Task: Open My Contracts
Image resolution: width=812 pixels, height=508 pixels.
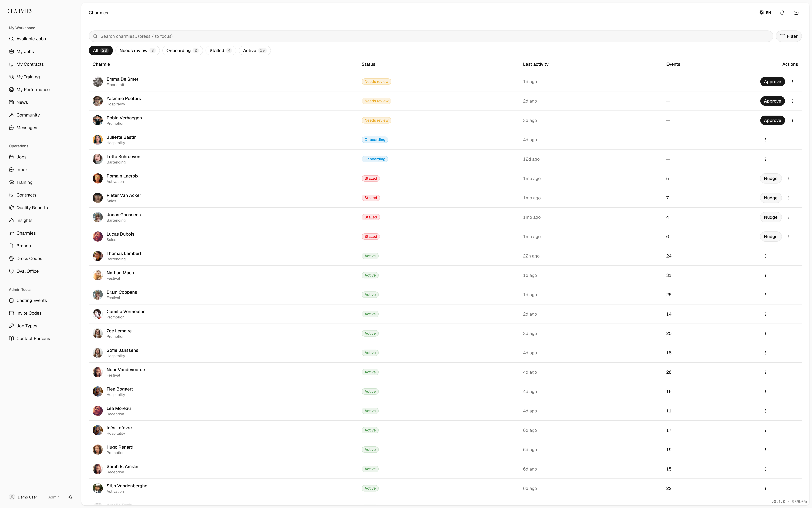Action: (x=40, y=64)
